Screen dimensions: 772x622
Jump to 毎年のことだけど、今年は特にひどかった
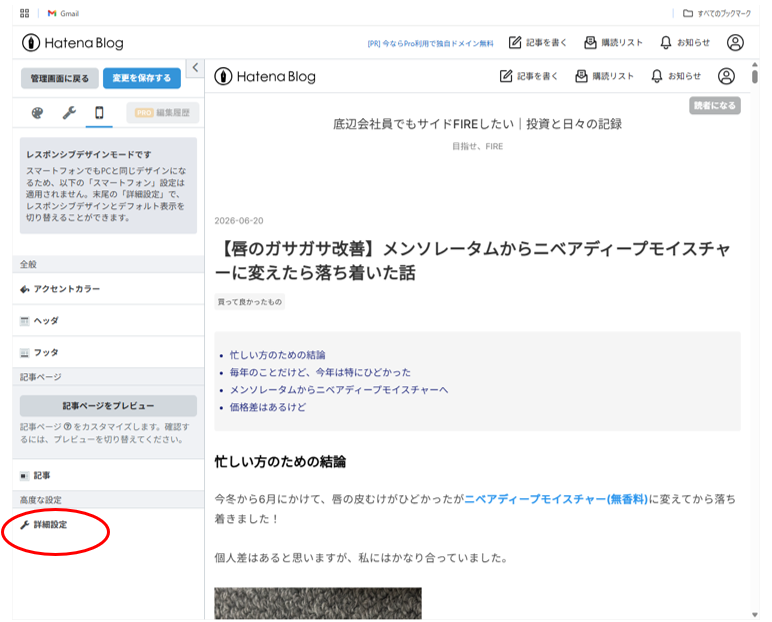(320, 372)
